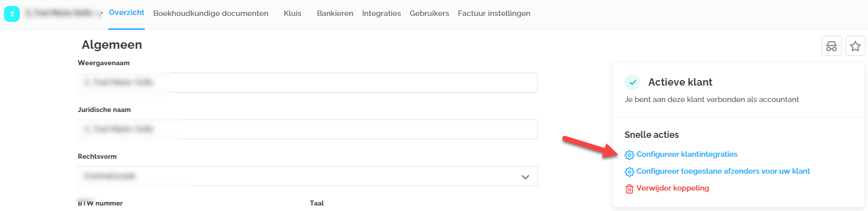The width and height of the screenshot is (868, 211).
Task: Open the Rechtsvorm combo box
Action: point(307,176)
